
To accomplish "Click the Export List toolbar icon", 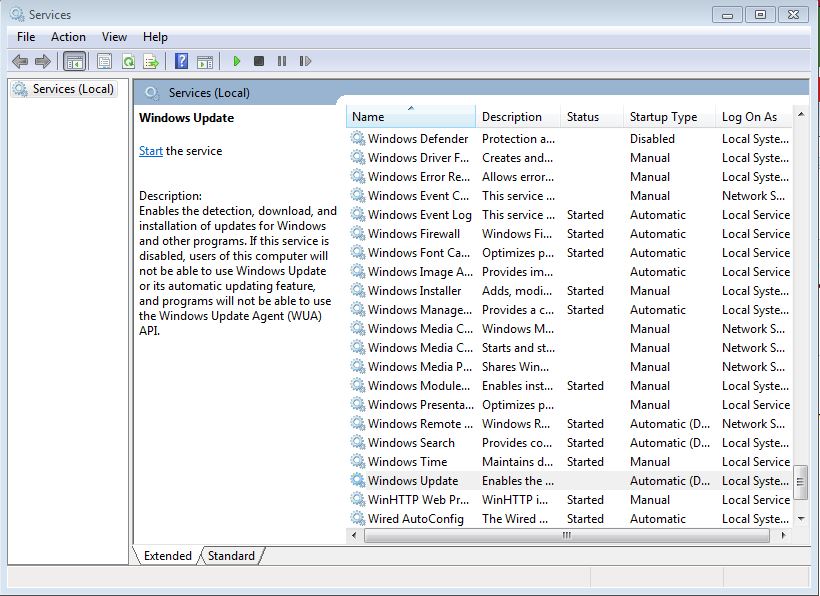I will 151,62.
